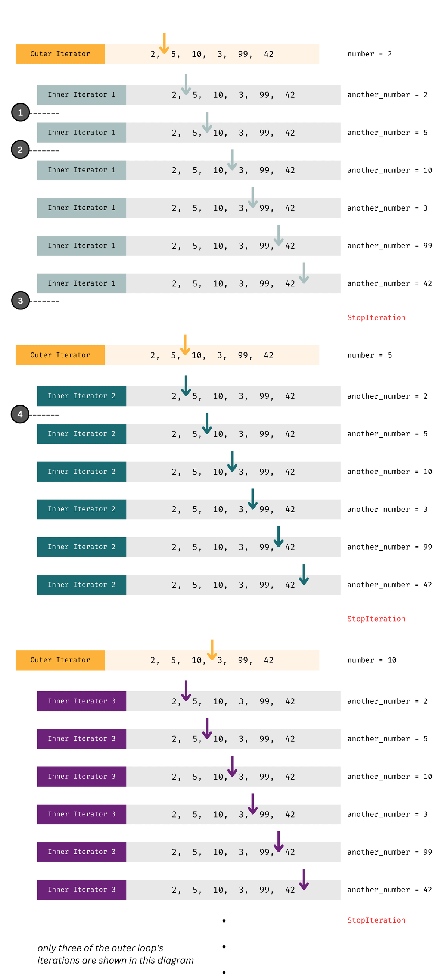Click the "number = 2" text at the top
The height and width of the screenshot is (980, 448).
click(369, 54)
